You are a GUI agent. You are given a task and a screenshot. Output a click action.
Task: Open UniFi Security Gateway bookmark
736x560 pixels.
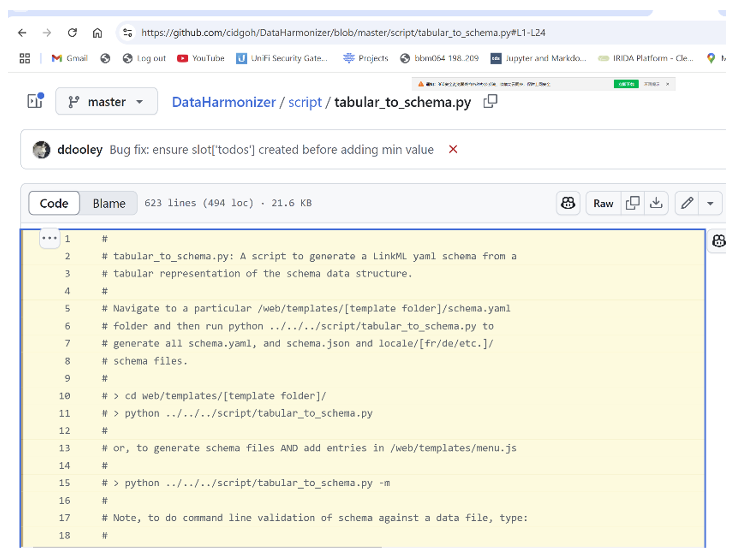282,58
